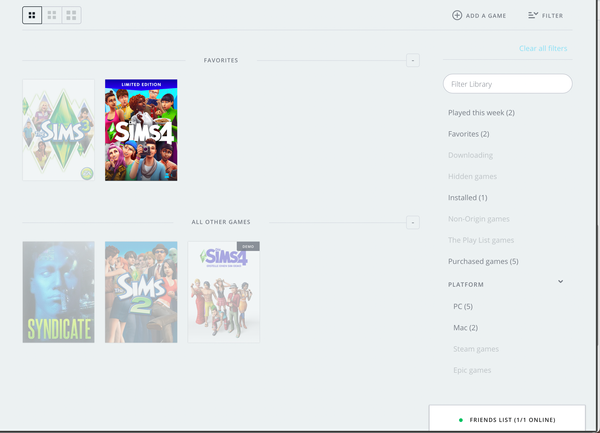This screenshot has width=600, height=433.
Task: Clear all filters link
Action: pos(543,49)
